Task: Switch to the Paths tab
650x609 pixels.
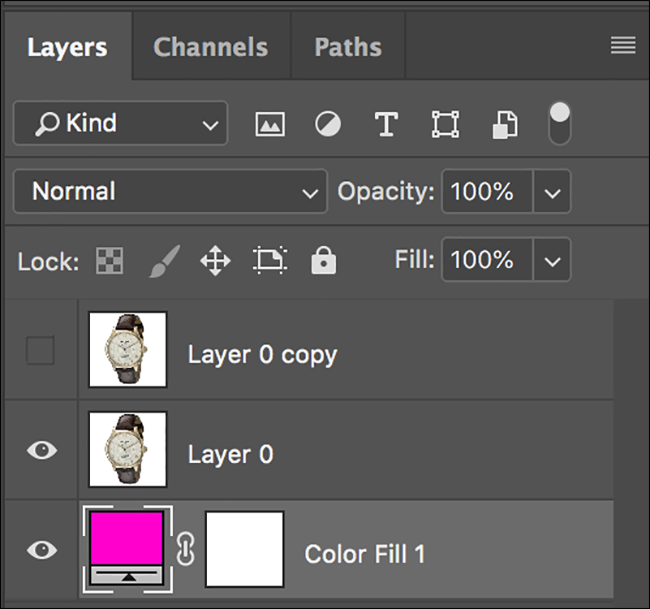Action: [347, 47]
